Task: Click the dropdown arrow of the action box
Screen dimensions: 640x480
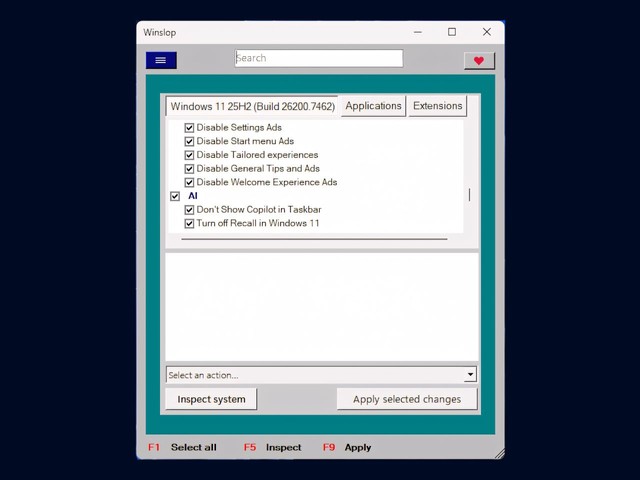Action: coord(470,374)
